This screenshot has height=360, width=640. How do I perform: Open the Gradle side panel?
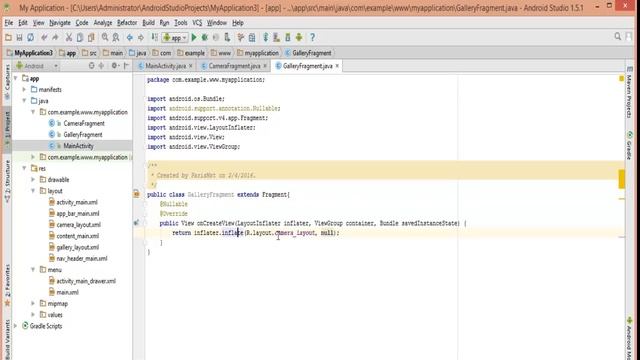(629, 145)
